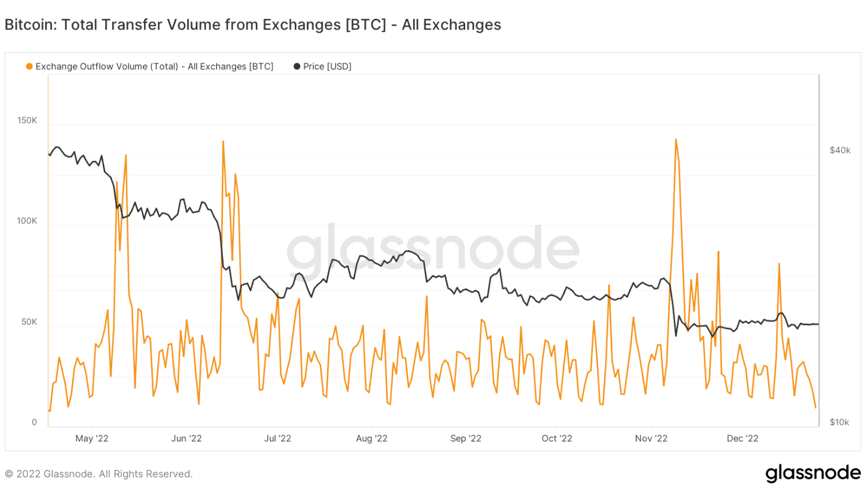Click the Dec '22 axis label
This screenshot has height=486, width=868.
point(742,439)
